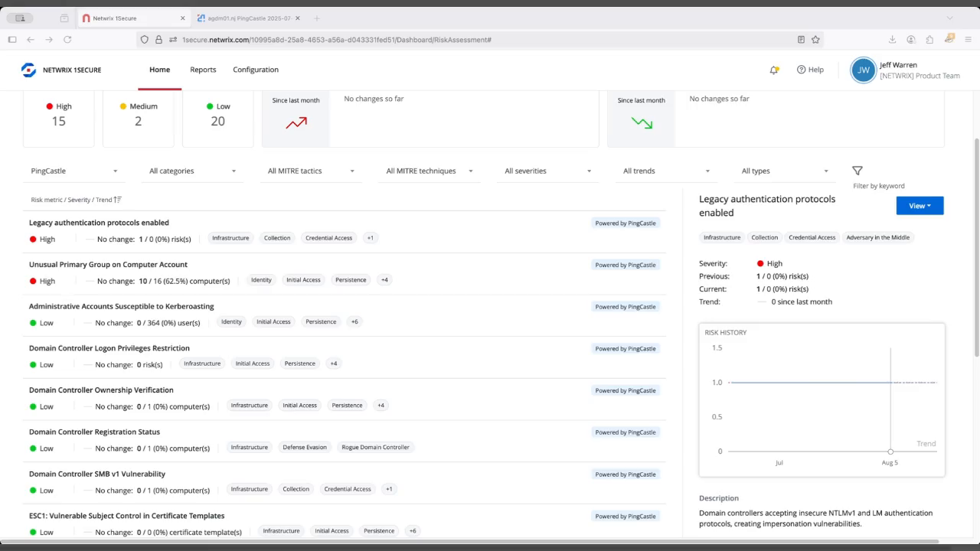Expand +6 tags on Kerberoasting row
The width and height of the screenshot is (980, 551).
(354, 322)
